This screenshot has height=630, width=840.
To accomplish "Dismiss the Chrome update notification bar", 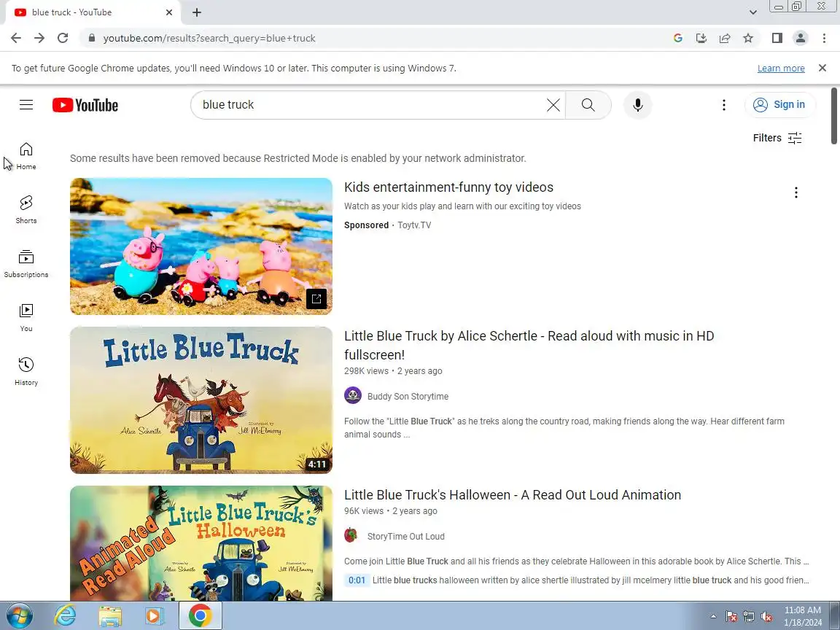I will click(822, 68).
